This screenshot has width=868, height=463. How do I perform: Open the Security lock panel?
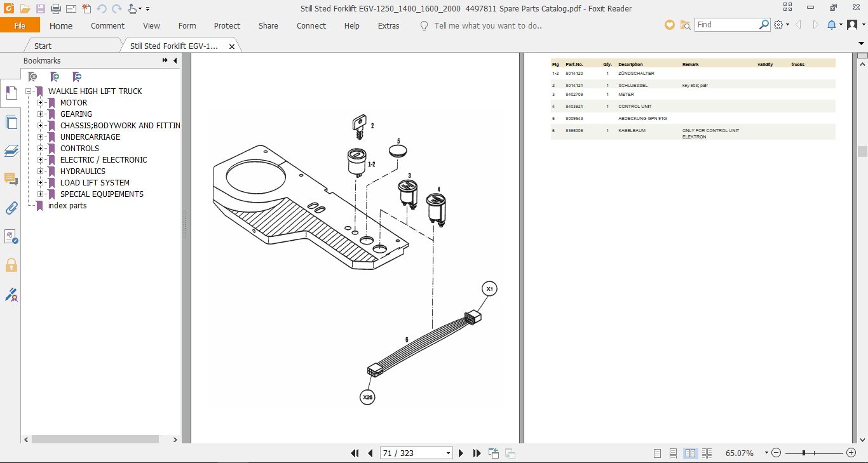tap(11, 265)
